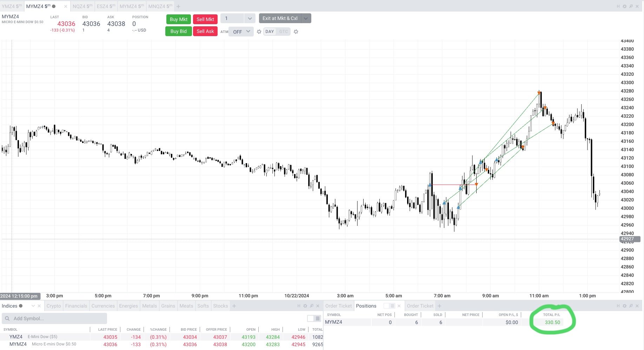The height and width of the screenshot is (350, 644).
Task: Click OPEN P/L, $ column header
Action: 508,315
